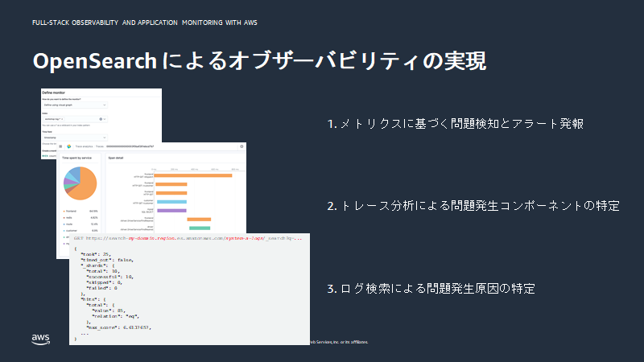Click the frontend slice in the pie chart
Image resolution: width=644 pixels, height=362 pixels.
point(85,185)
